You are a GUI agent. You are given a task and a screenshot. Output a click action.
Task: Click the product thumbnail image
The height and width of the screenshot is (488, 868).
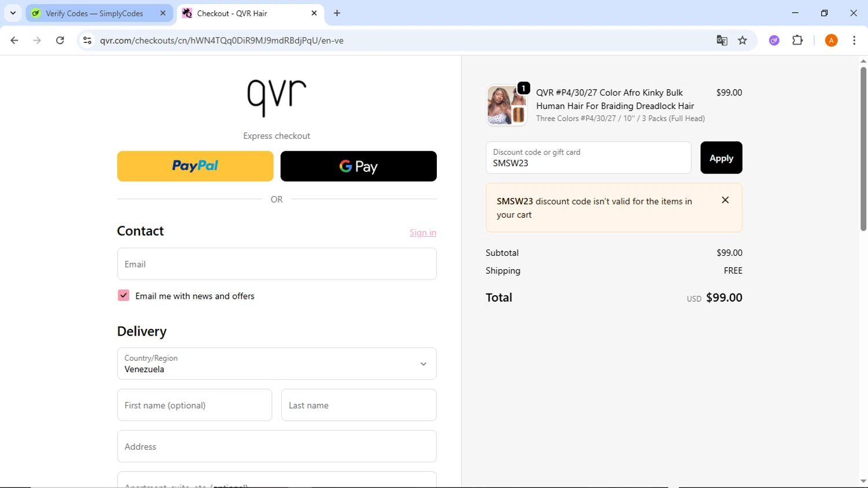[x=507, y=105]
